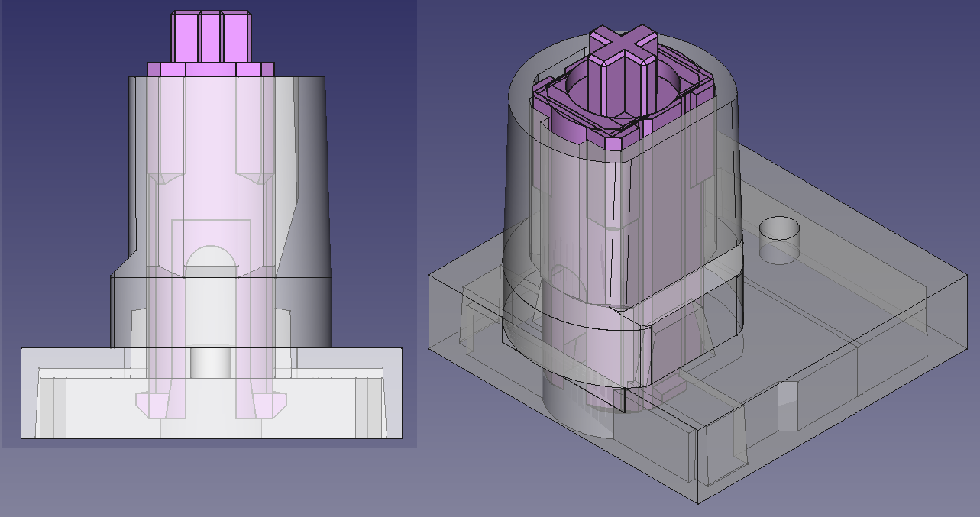Select the upper gray housing wall in front view
Viewport: 980px width, 517px height.
(309, 153)
